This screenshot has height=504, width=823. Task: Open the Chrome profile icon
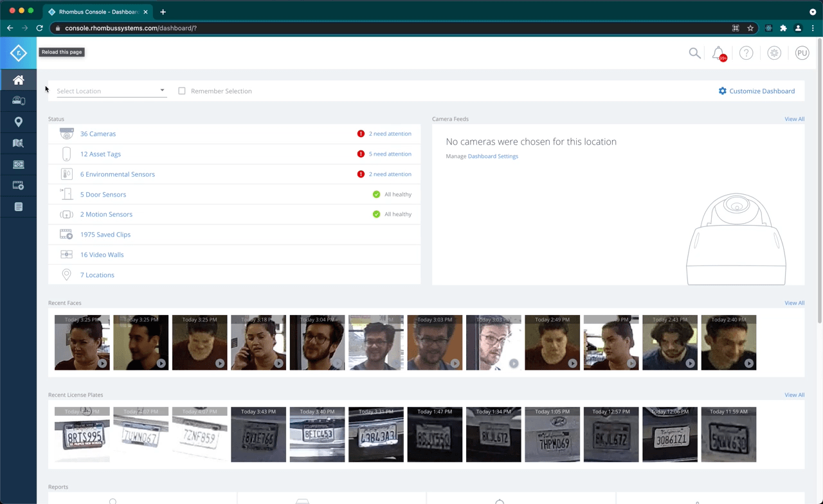pyautogui.click(x=798, y=28)
